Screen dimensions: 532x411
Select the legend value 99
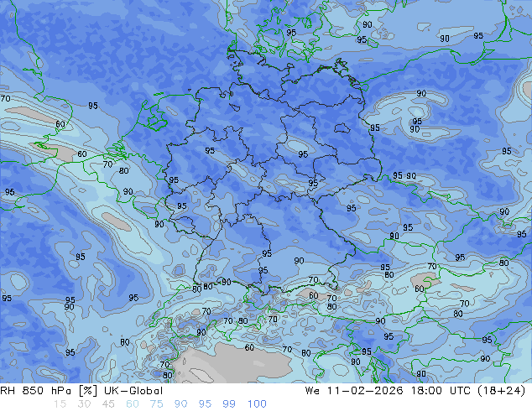(229, 404)
